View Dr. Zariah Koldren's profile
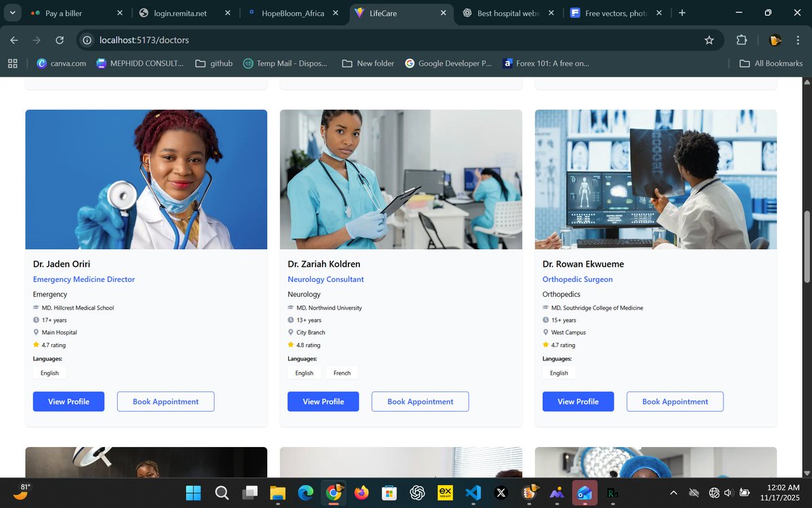The height and width of the screenshot is (508, 812). pyautogui.click(x=323, y=401)
